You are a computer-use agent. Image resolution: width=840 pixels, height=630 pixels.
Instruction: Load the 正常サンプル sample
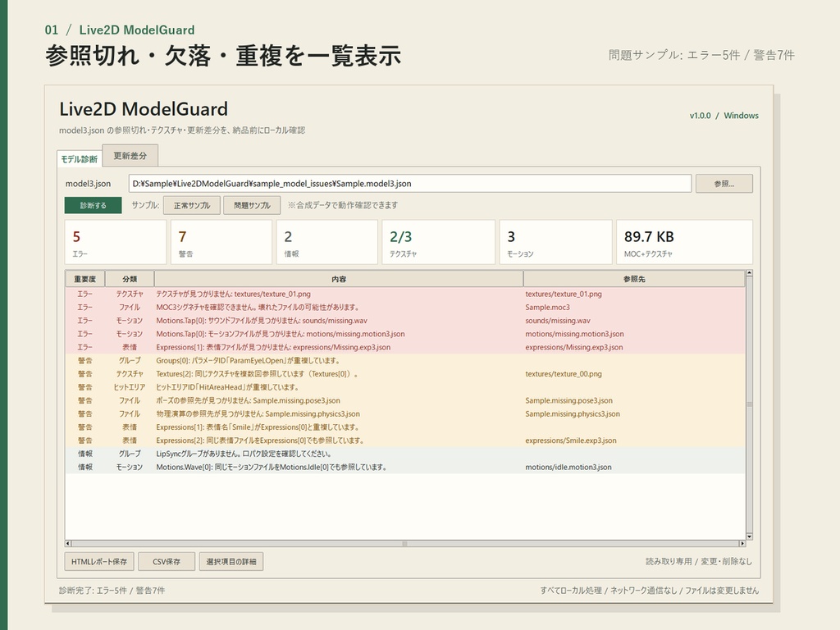(192, 205)
